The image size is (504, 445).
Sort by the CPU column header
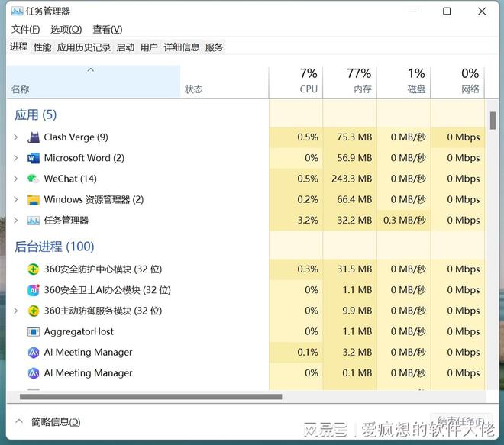click(296, 82)
